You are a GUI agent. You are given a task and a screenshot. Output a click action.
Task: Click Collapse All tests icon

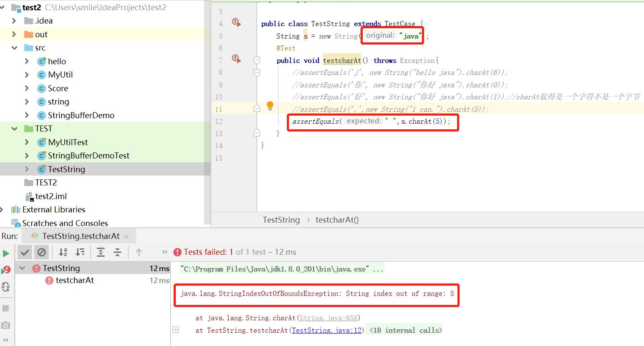[x=117, y=252]
